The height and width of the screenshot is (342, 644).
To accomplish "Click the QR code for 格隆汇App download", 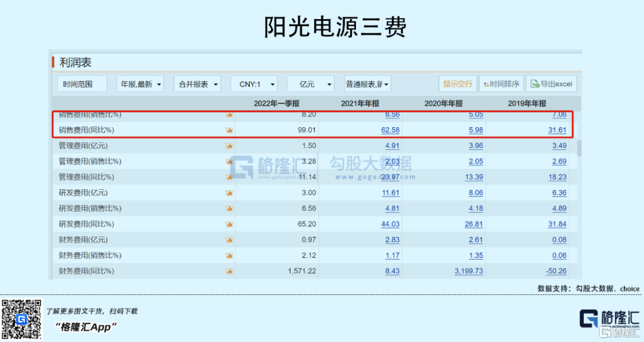I will click(x=21, y=319).
